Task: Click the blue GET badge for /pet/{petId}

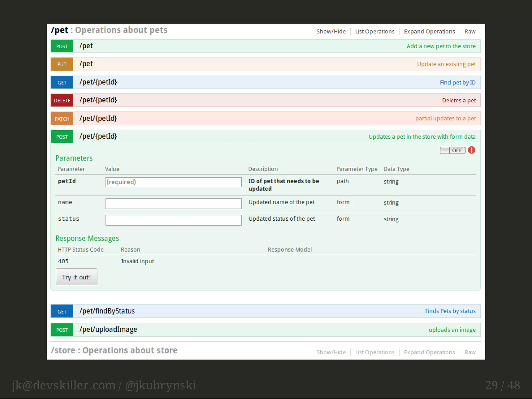Action: [x=62, y=83]
